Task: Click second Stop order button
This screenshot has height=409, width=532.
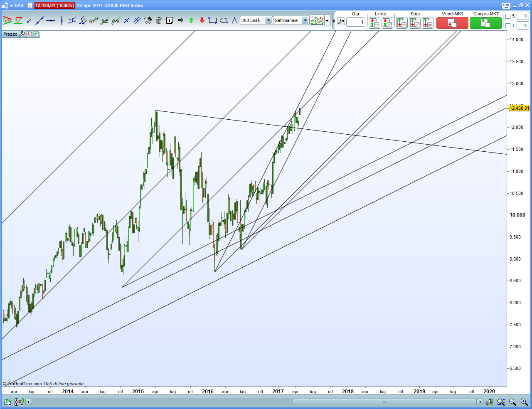Action: point(415,23)
